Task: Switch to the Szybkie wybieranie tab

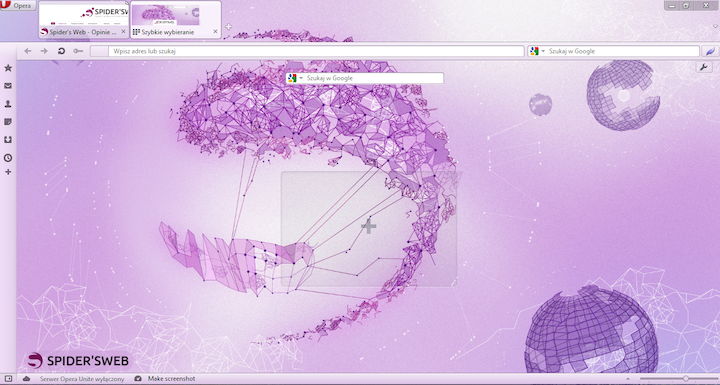Action: (175, 20)
